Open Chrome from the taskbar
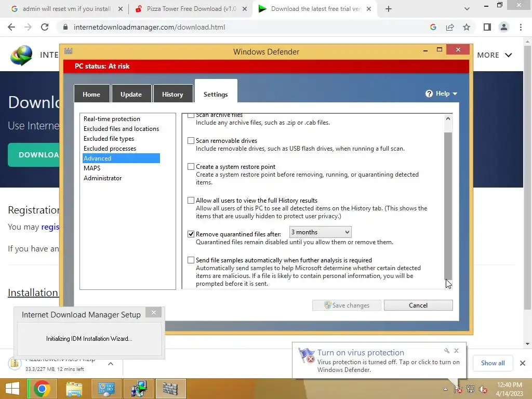The width and height of the screenshot is (532, 399). click(42, 389)
